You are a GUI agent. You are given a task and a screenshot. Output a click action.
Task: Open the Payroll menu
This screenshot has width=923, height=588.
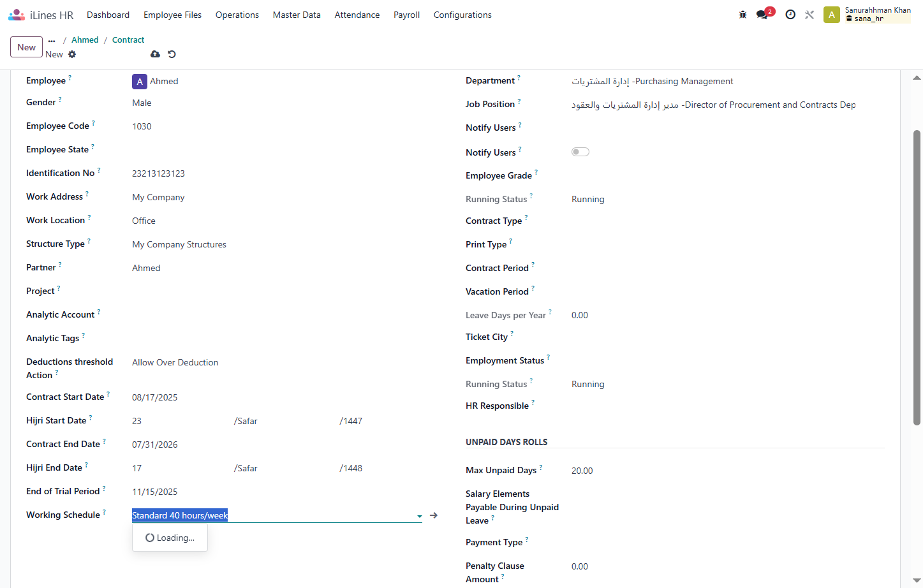coord(406,15)
